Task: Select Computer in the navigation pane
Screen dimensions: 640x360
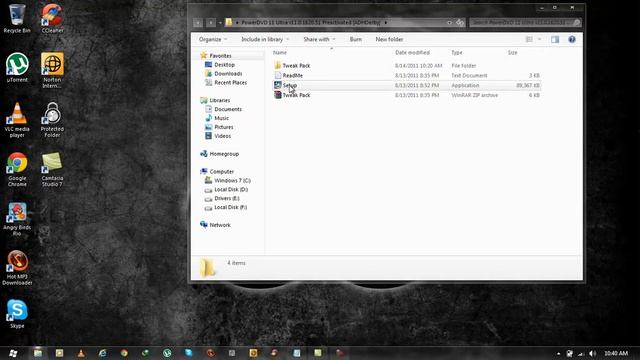Action: coord(222,171)
